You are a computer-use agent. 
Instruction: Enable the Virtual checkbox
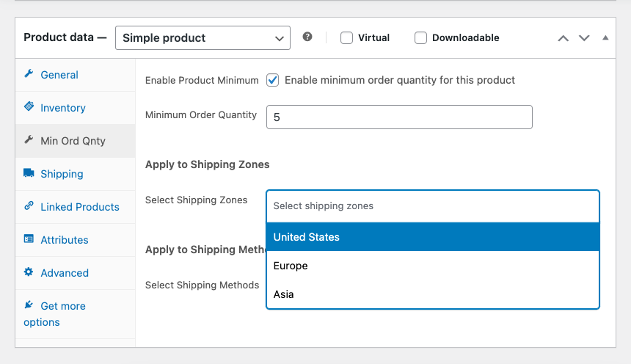point(347,37)
